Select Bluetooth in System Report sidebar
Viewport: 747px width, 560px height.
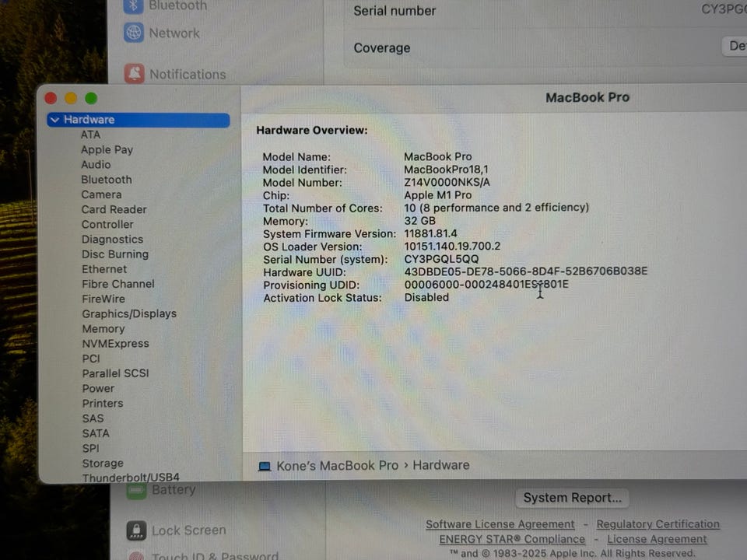point(107,180)
